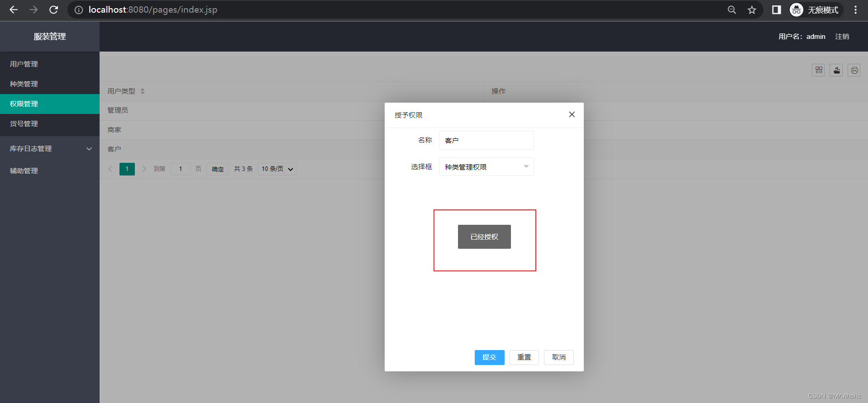Open 货号管理 in the sidebar

click(x=50, y=123)
